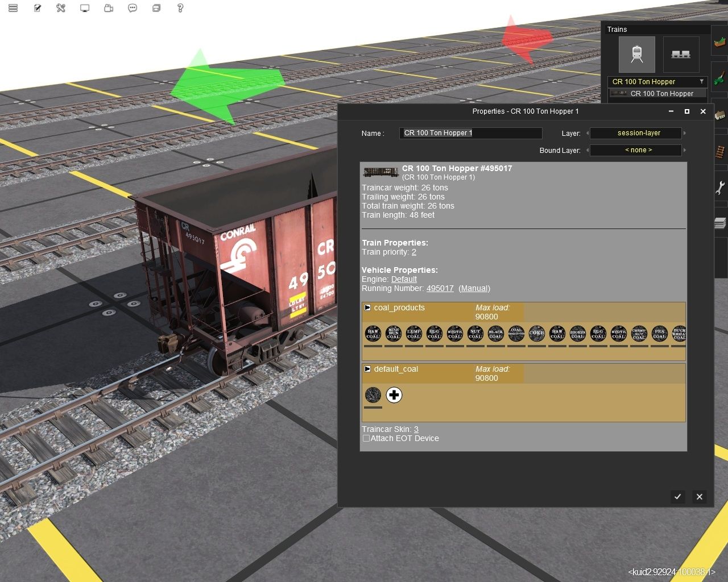The image size is (728, 582).
Task: Choose previous Layer with left arrow
Action: (587, 133)
